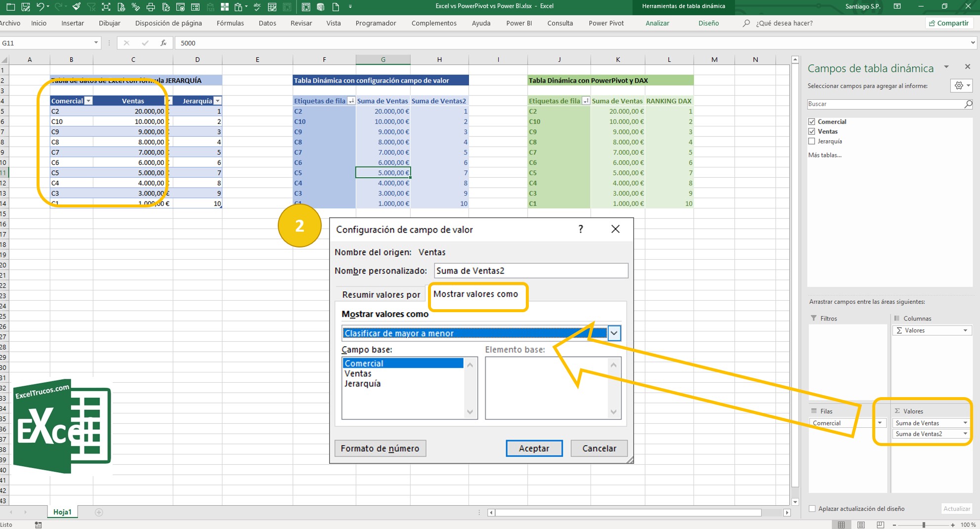Select the Resumir valores por tab
The width and height of the screenshot is (980, 529).
(x=380, y=294)
